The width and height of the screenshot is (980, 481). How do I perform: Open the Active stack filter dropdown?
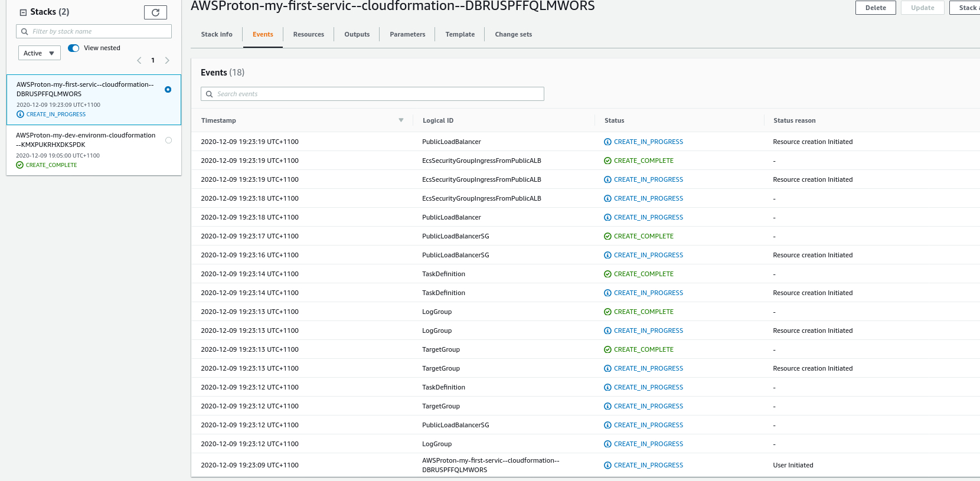pos(40,53)
